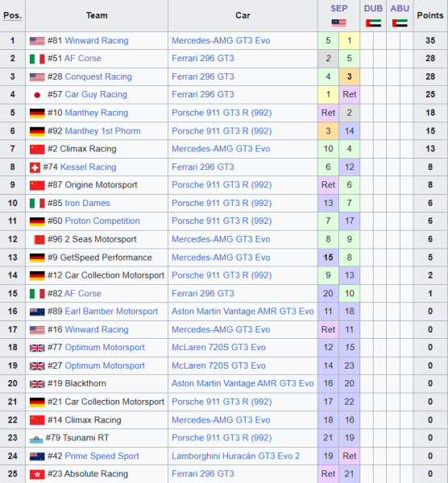448x483 pixels.
Task: Click the China flag beside #14 Climax Racing
Action: [37, 420]
